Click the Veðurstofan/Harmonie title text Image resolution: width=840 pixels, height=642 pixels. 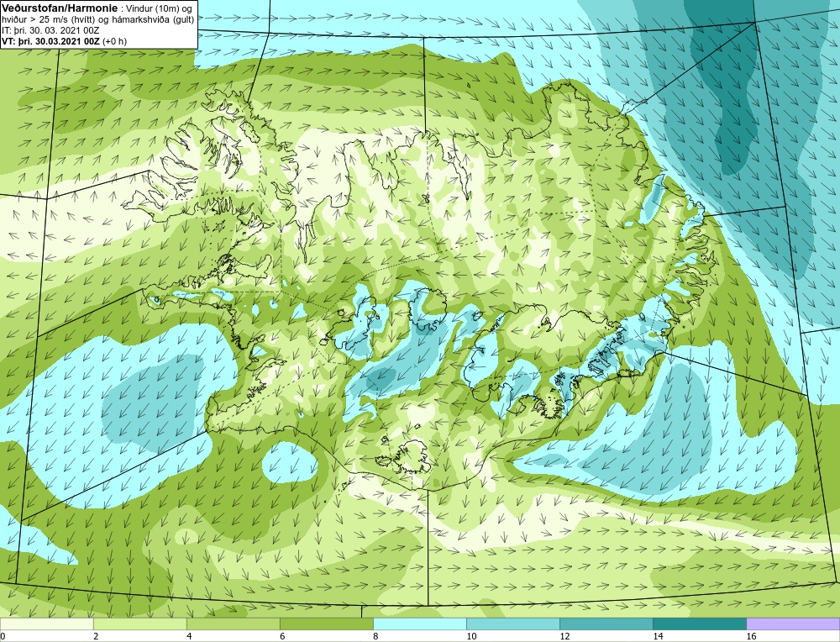(59, 8)
